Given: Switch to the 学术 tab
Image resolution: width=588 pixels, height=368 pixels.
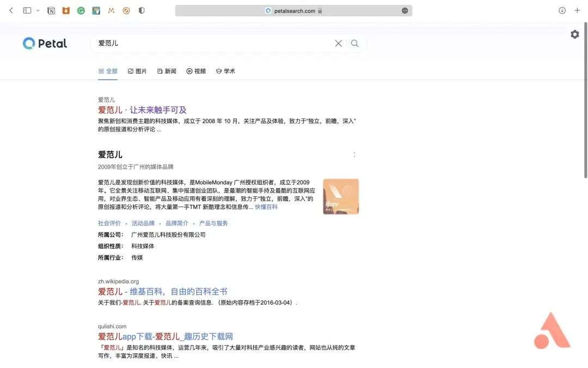Looking at the screenshot, I should 225,71.
